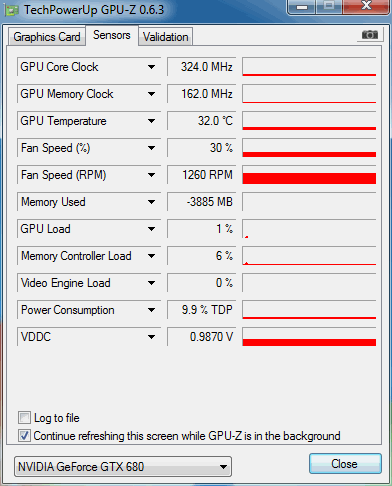Image resolution: width=392 pixels, height=486 pixels.
Task: Select the NVIDIA GeForce GTX 680 combo box
Action: point(123,466)
